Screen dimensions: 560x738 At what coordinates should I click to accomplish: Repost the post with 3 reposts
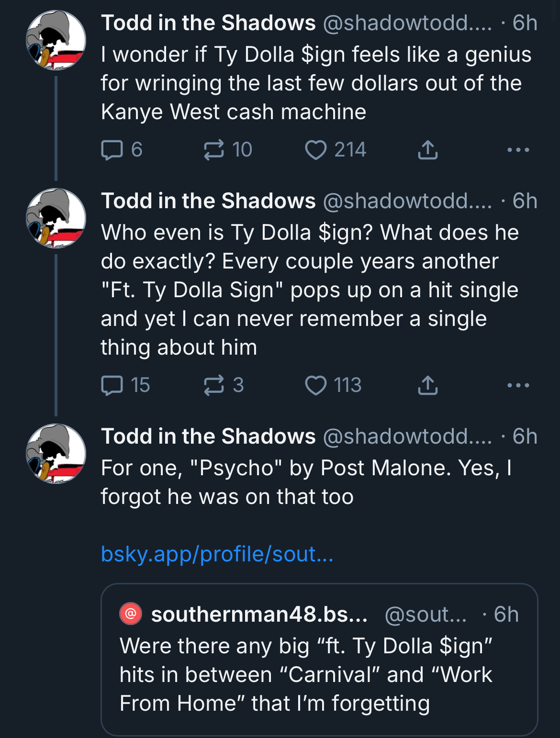pyautogui.click(x=224, y=385)
